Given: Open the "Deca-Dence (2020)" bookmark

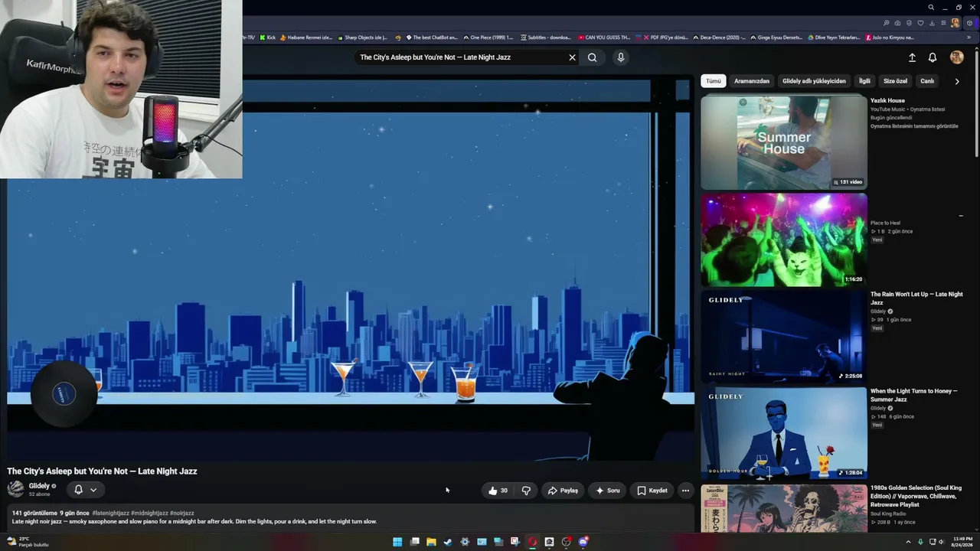Looking at the screenshot, I should click(x=718, y=37).
